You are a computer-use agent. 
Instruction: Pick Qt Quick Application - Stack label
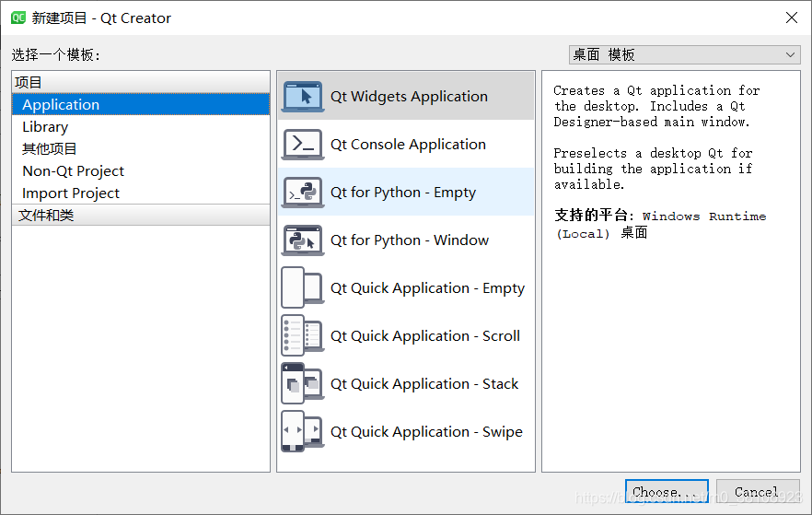(x=424, y=384)
